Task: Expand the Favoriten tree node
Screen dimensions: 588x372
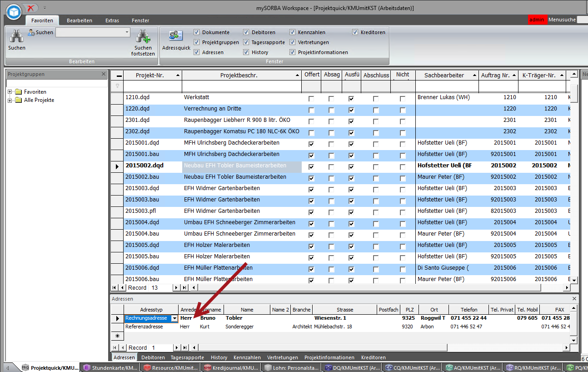Action: (x=10, y=92)
